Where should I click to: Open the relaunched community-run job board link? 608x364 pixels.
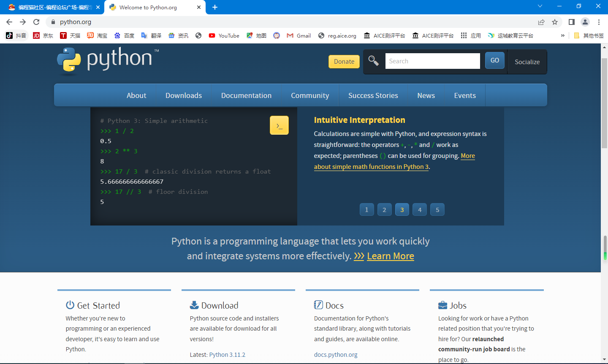pos(474,344)
